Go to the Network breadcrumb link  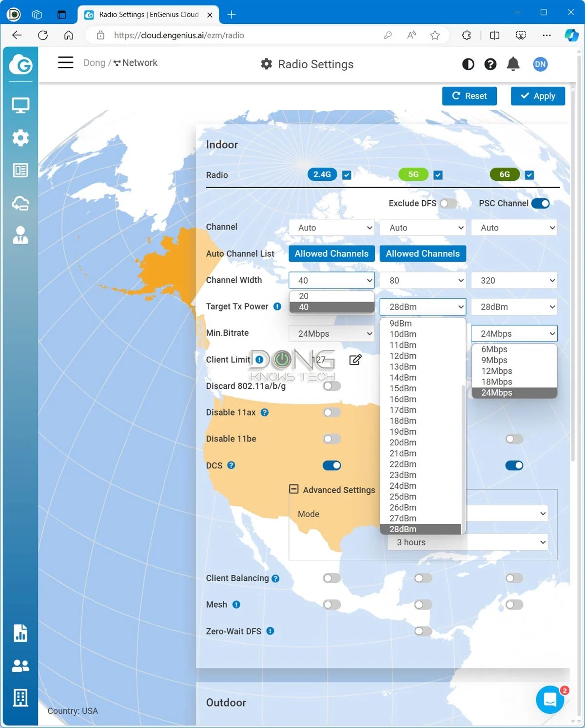(x=136, y=63)
